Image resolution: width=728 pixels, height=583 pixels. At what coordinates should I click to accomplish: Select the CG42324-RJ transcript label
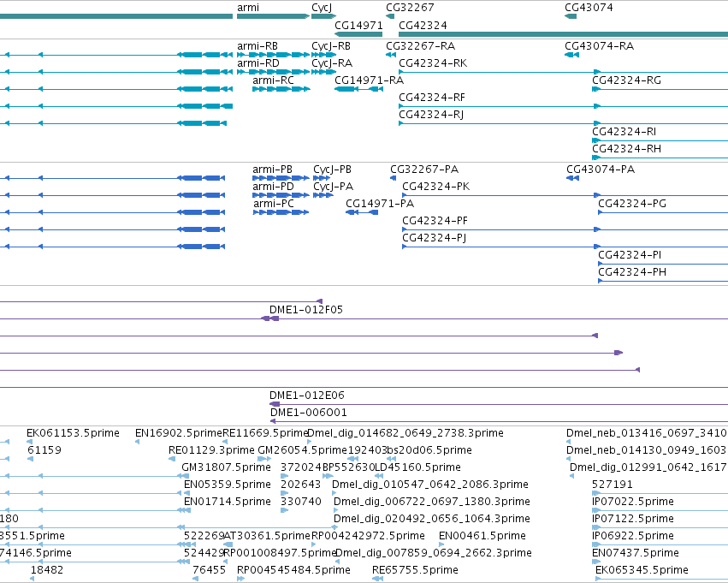(x=431, y=115)
